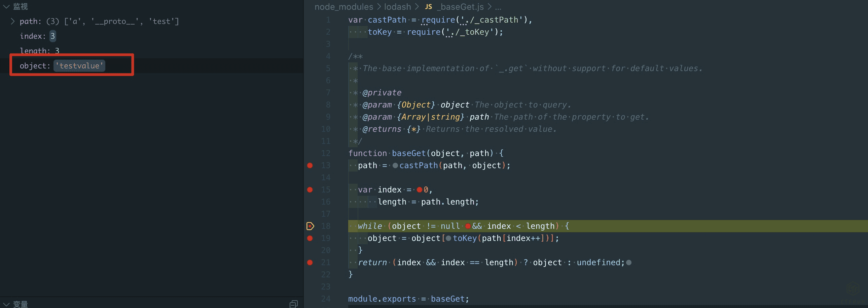Click the inline breakpoint dot before castPath call
The width and height of the screenshot is (868, 308).
point(395,166)
